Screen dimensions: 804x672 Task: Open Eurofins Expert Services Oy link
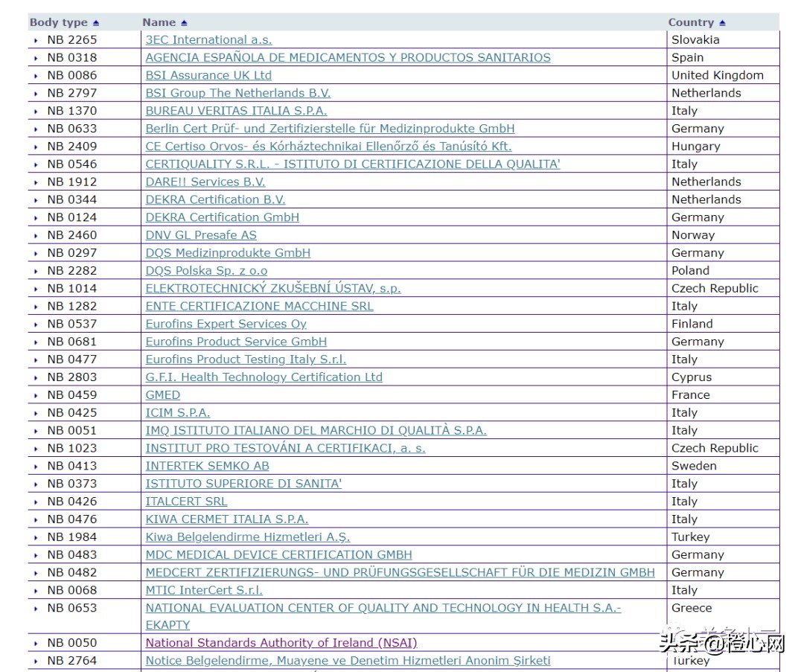tap(226, 324)
